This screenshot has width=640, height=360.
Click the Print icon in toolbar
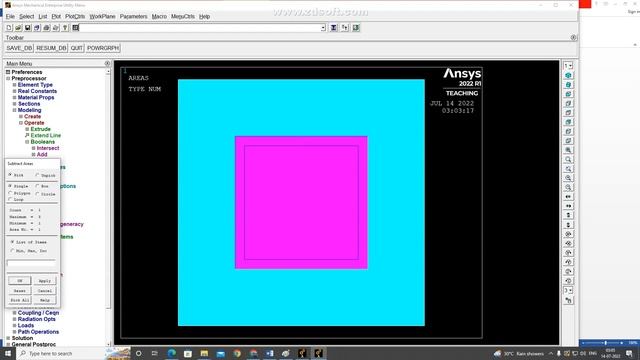coord(47,28)
